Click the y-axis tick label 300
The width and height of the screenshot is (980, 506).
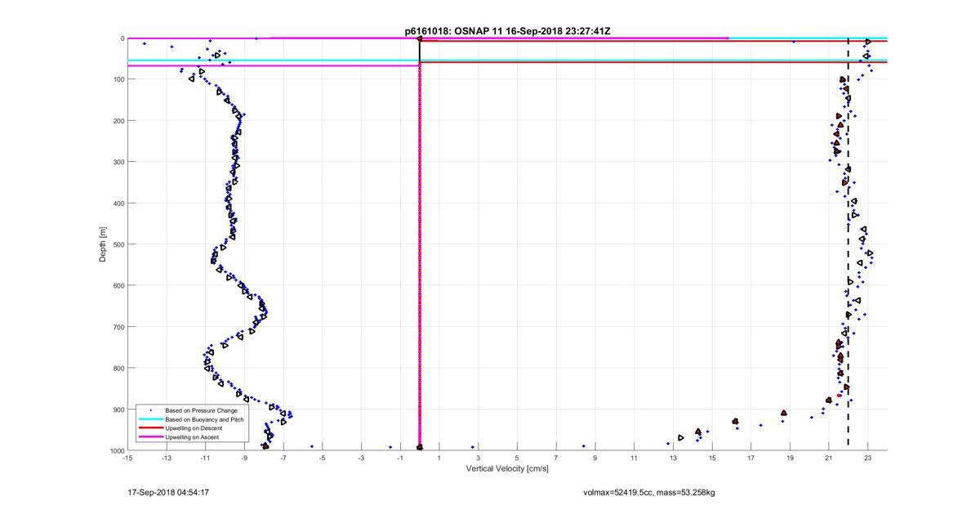(x=118, y=162)
